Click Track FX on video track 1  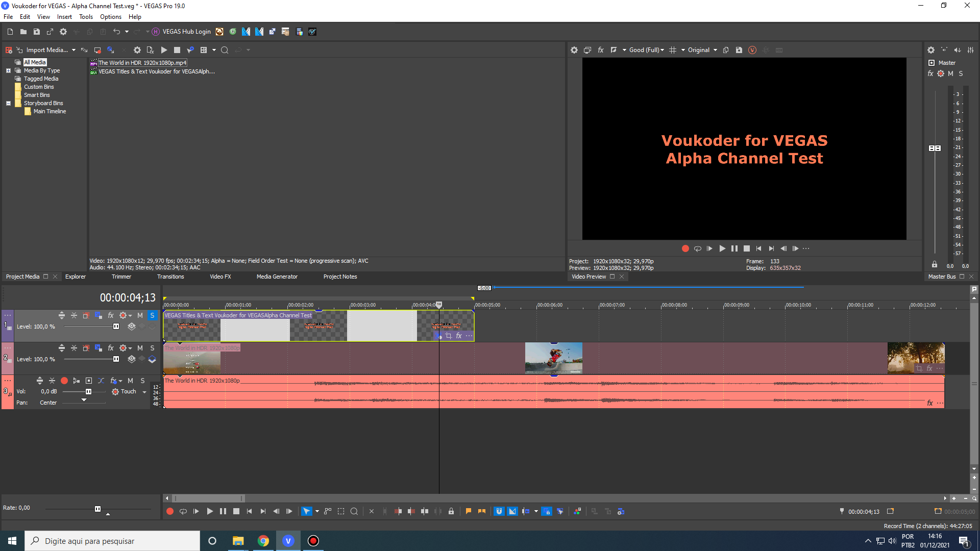coord(111,315)
